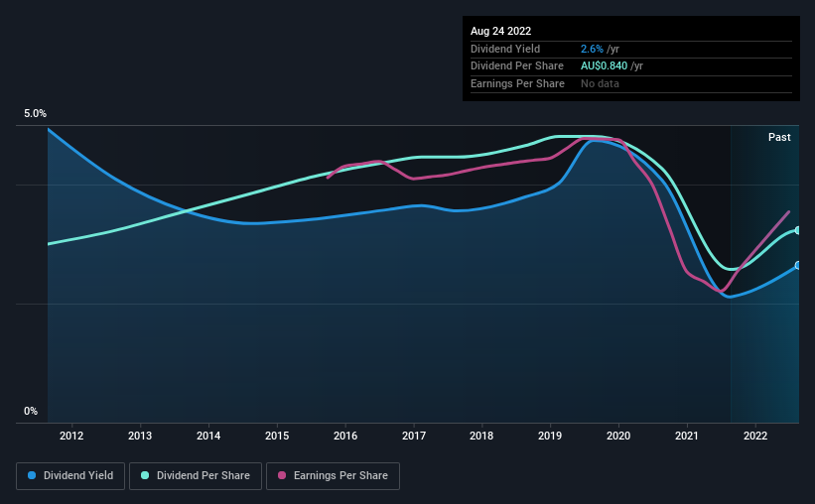Select the 2022 x-axis year label
The width and height of the screenshot is (815, 504).
click(755, 436)
